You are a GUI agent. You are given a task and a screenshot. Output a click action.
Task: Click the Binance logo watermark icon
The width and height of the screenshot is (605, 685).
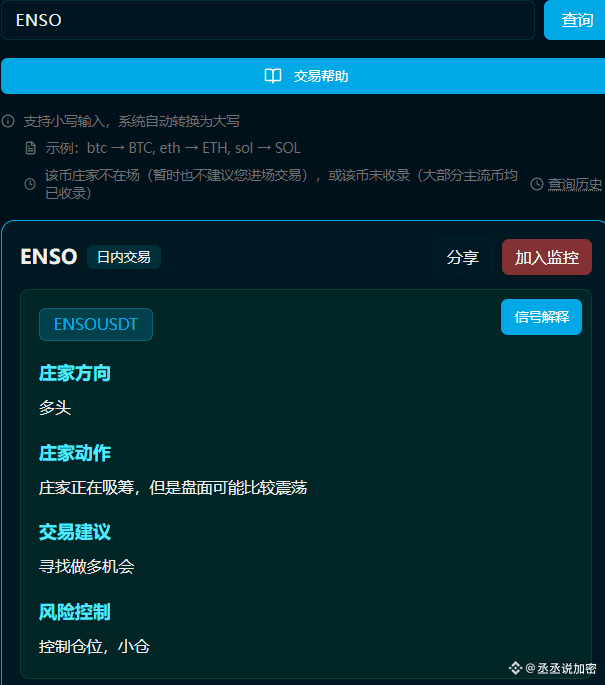click(x=515, y=668)
